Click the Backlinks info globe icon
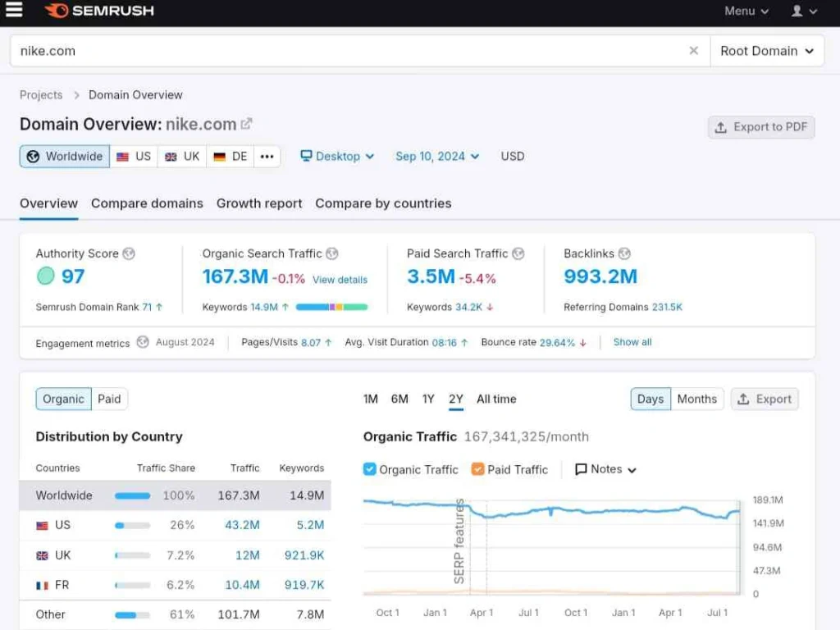840x630 pixels. point(624,253)
